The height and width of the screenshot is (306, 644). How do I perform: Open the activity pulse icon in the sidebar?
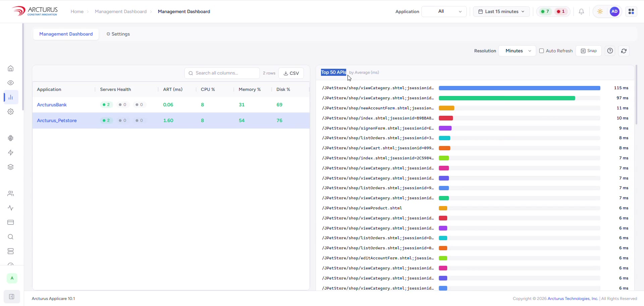pyautogui.click(x=11, y=208)
